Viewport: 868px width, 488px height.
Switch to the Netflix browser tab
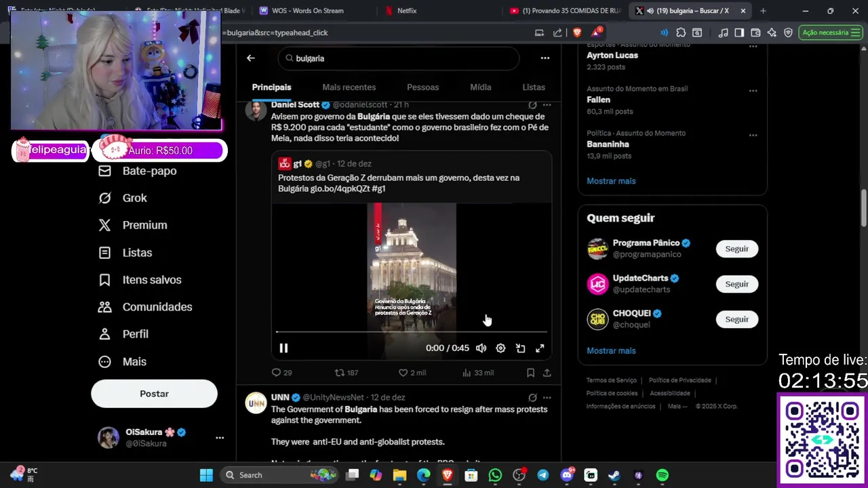click(407, 11)
